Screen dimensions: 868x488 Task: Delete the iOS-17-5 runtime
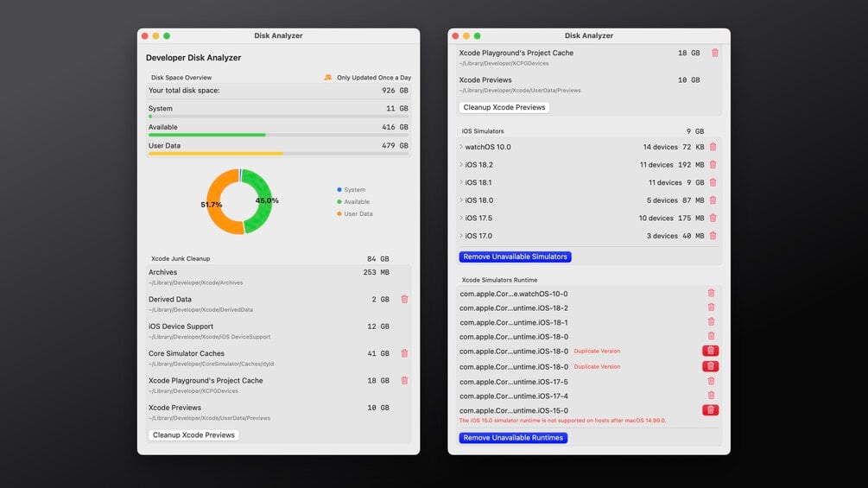click(711, 381)
